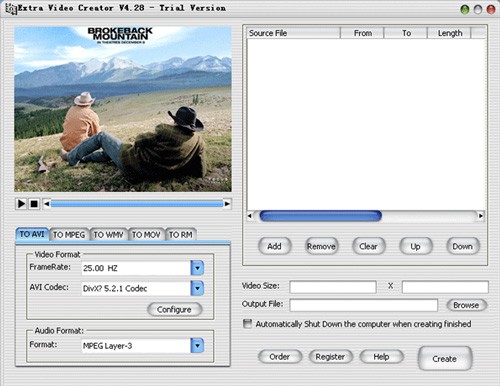This screenshot has width=500, height=386.
Task: Click the Source File column header
Action: pos(293,33)
